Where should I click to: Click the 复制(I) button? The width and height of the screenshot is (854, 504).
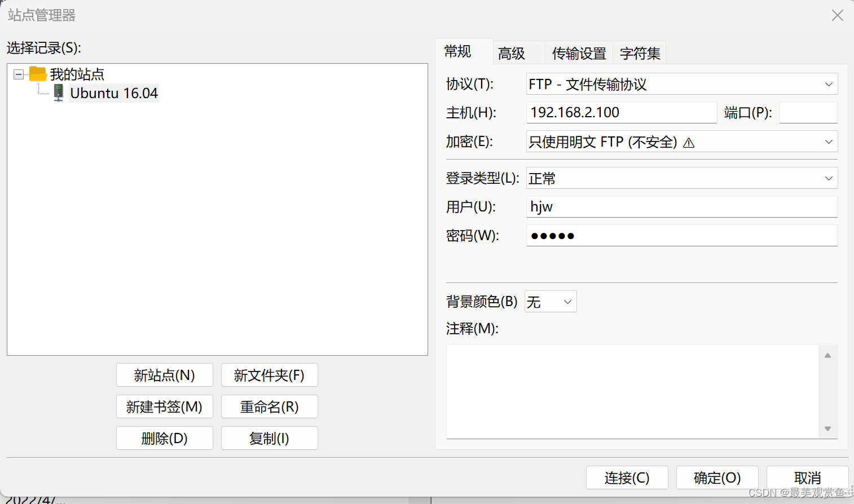point(270,438)
